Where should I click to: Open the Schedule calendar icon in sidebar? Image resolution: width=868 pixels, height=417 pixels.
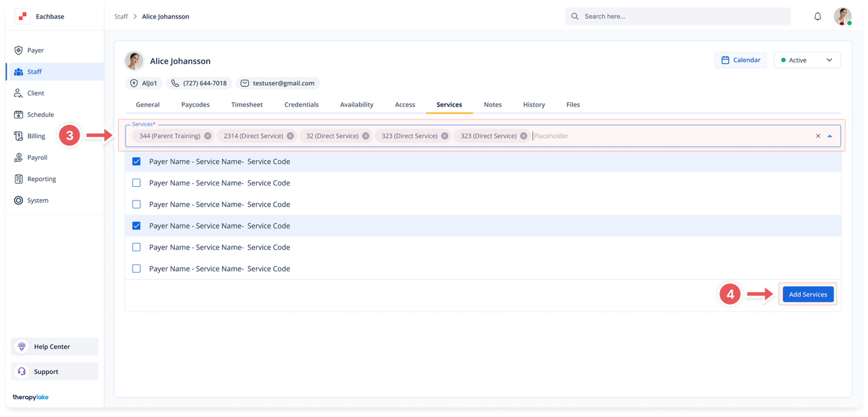(19, 115)
